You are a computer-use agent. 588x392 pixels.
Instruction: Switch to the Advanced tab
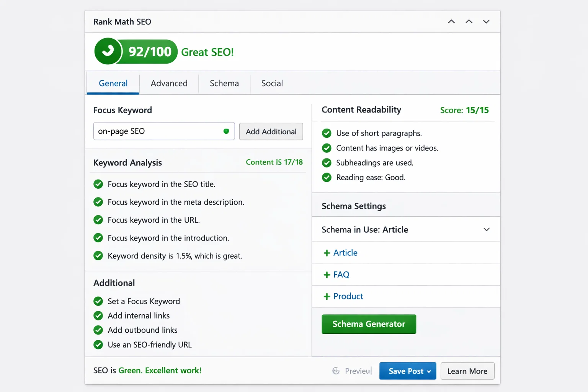[x=169, y=83]
